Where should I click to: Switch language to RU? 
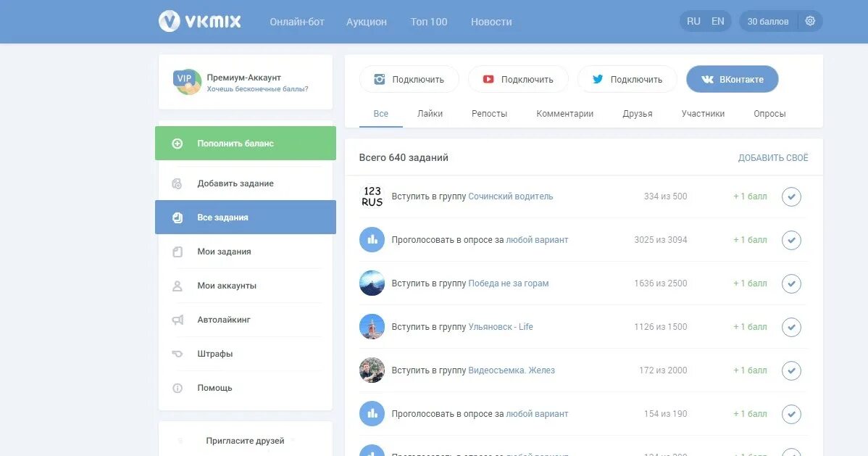693,21
